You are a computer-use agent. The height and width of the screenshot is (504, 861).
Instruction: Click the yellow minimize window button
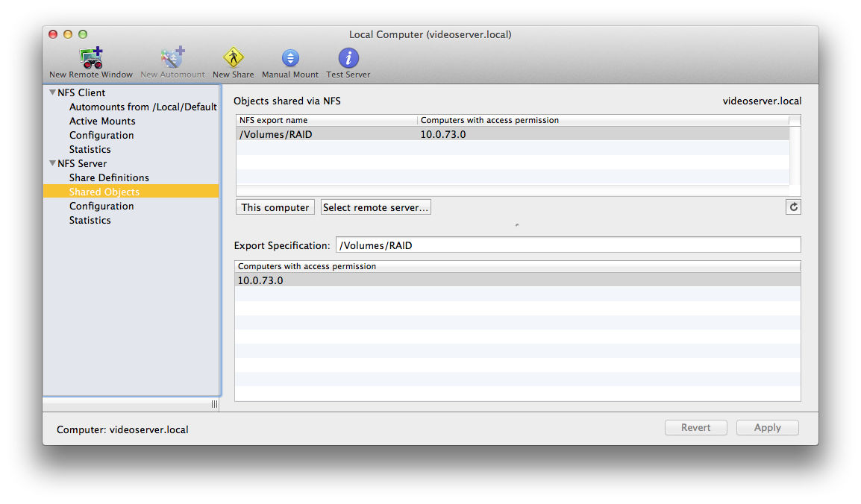68,34
